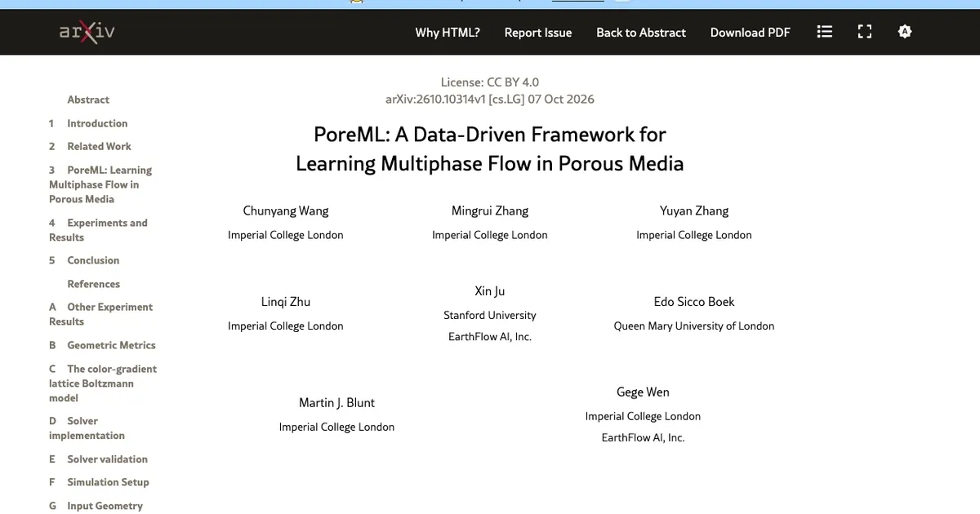Click Download PDF
Image resolution: width=980 pixels, height=514 pixels.
[x=751, y=33]
